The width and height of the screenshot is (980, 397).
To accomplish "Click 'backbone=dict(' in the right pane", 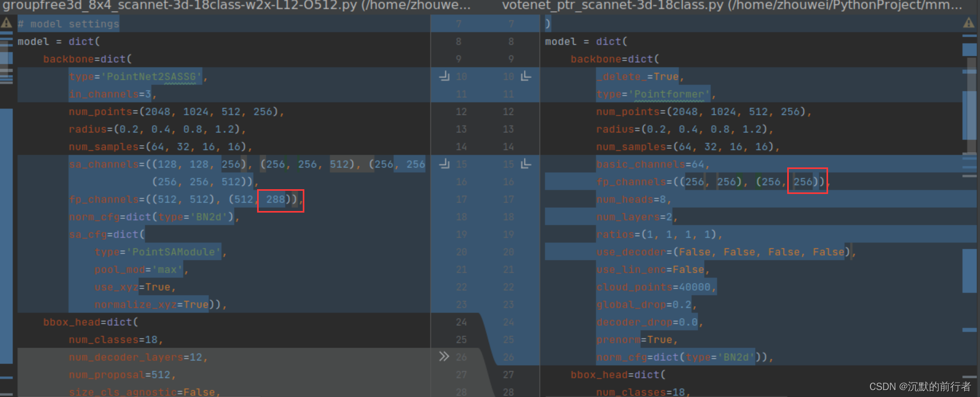I will 615,59.
